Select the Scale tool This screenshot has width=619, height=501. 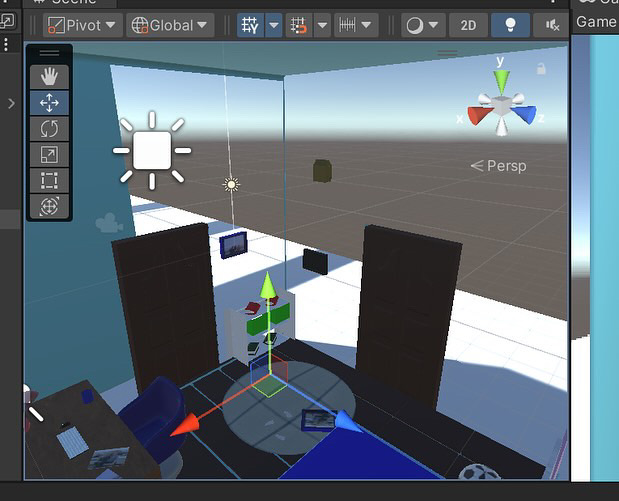point(49,154)
